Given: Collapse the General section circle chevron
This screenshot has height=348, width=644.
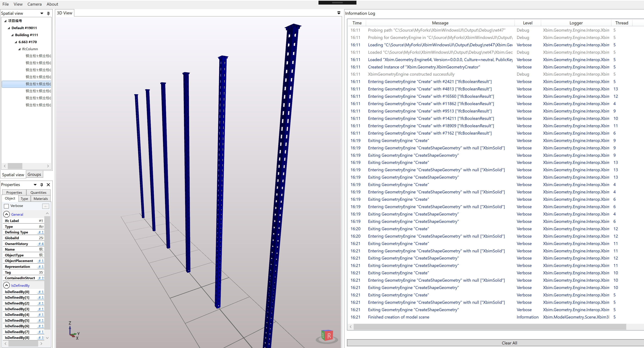Looking at the screenshot, I should (6, 214).
